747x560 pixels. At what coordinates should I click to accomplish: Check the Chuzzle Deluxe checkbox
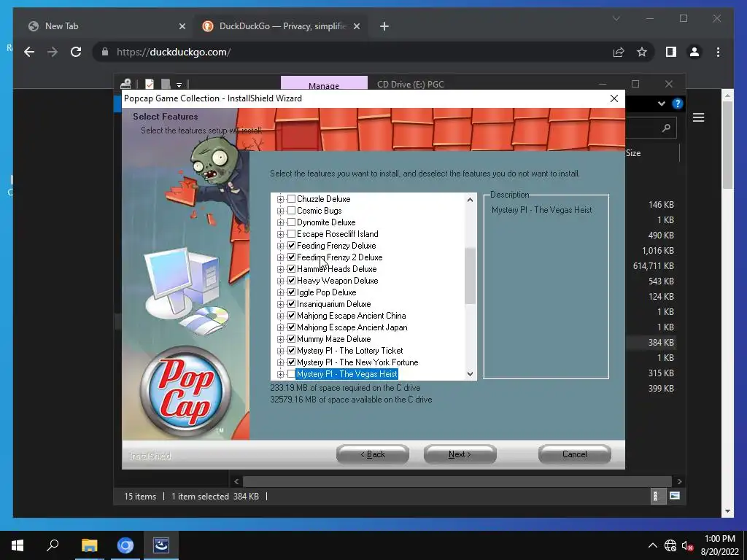pos(292,199)
